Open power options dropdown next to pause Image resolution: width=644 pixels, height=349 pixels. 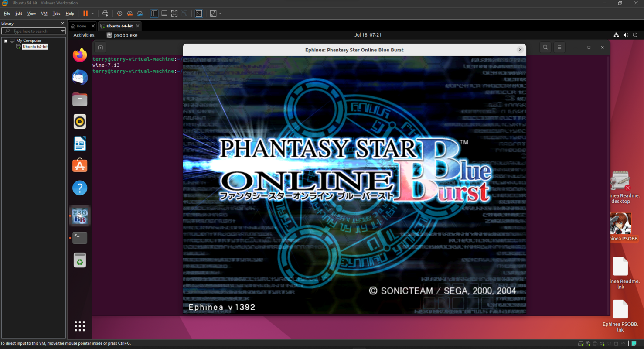point(92,14)
